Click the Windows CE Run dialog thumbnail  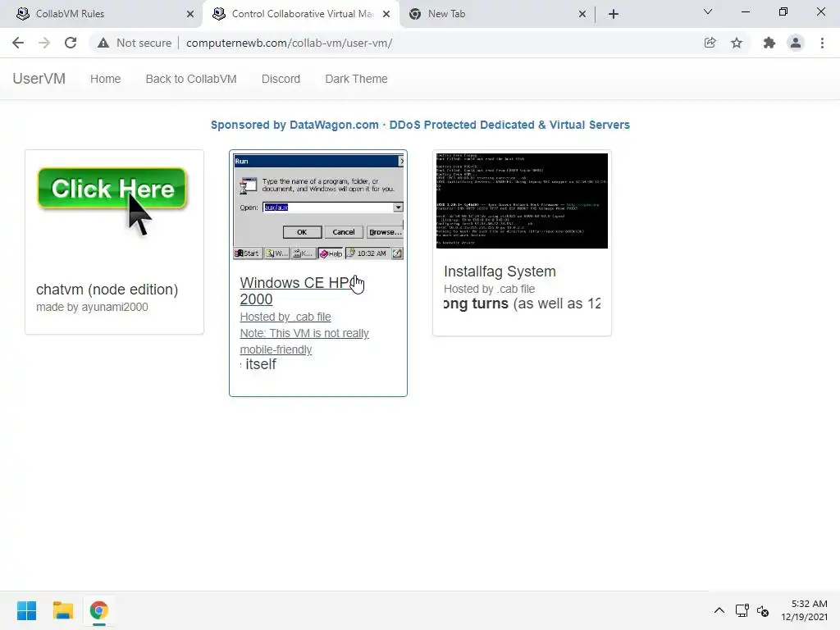[x=318, y=207]
